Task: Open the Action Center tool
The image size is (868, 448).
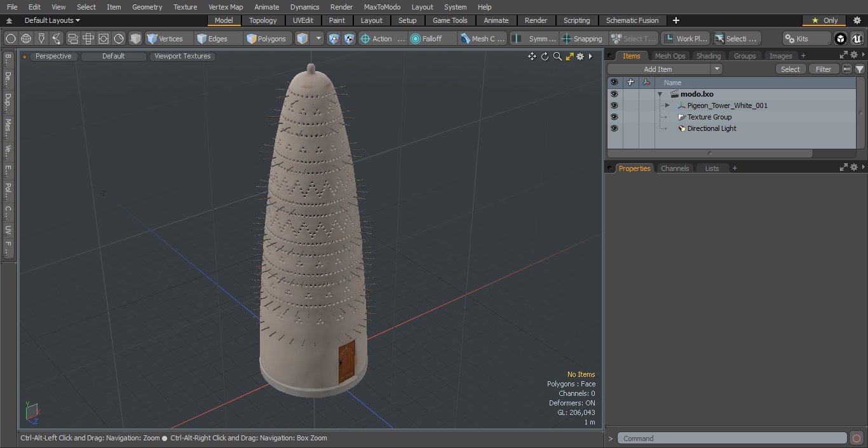Action: pos(383,39)
